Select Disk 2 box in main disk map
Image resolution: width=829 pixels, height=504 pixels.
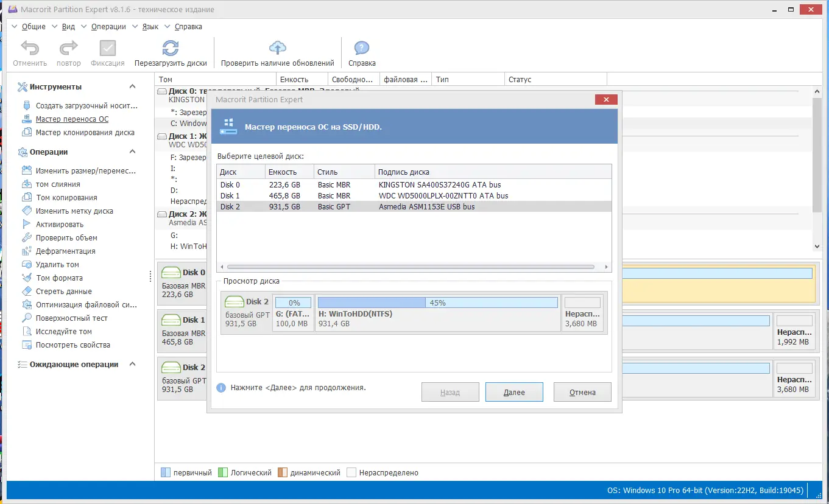182,378
